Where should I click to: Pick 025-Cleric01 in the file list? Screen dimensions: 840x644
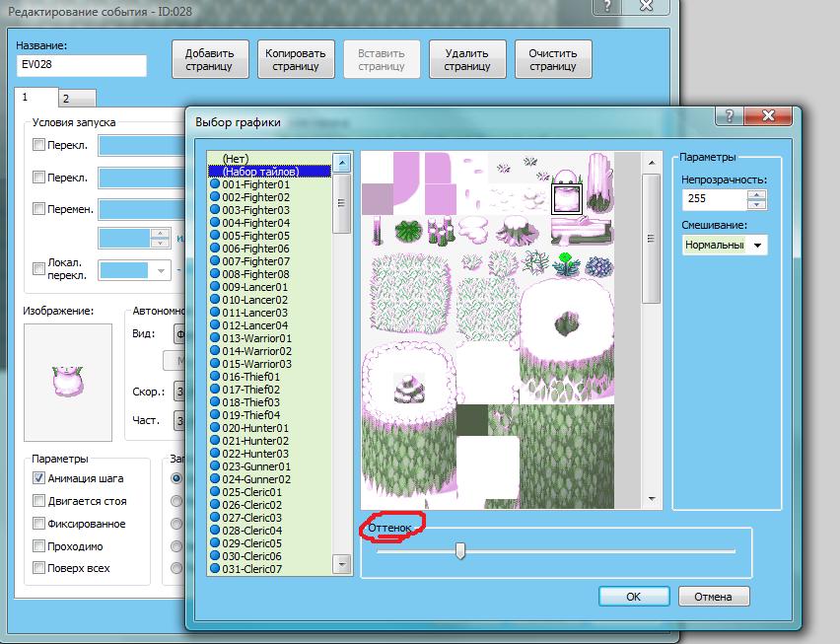pos(251,492)
